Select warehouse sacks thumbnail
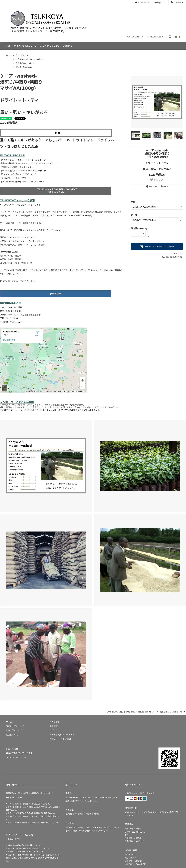The height and width of the screenshot is (868, 186). click(x=157, y=135)
